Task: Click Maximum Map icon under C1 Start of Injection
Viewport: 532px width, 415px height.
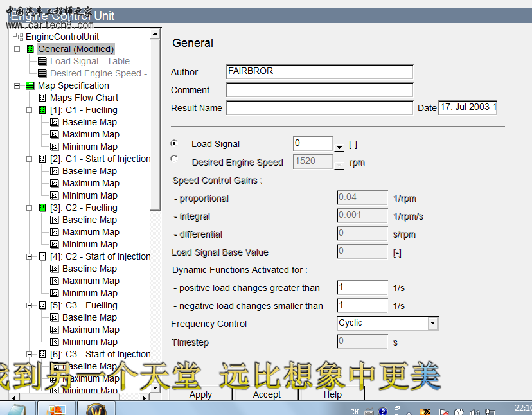Action: click(54, 184)
